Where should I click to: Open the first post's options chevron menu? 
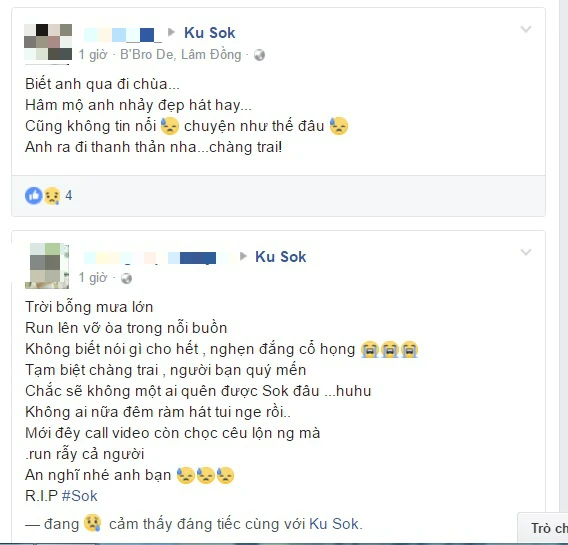pos(526,29)
